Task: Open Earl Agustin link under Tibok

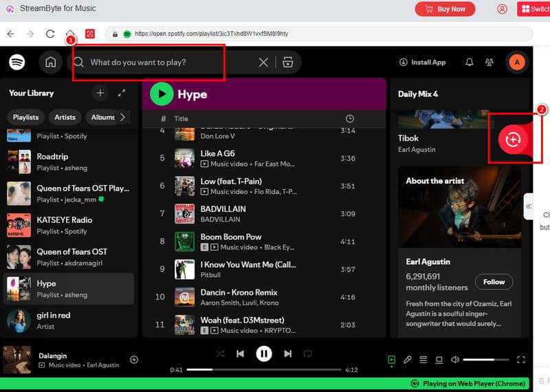Action: click(417, 149)
